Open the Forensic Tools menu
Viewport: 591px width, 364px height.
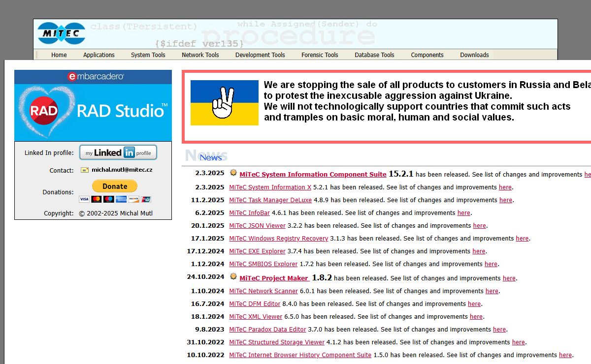coord(320,55)
